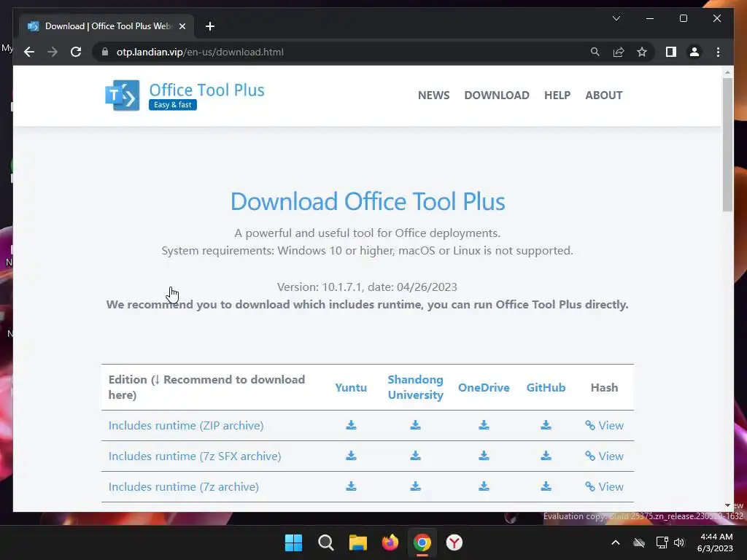Download ZIP archive from GitHub
Screen dimensions: 747x560
[x=546, y=425]
